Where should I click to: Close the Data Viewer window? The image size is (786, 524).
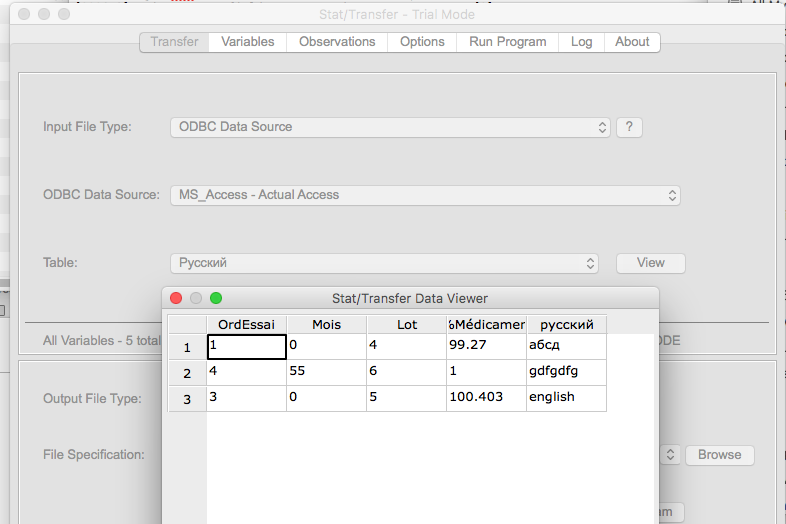coord(176,298)
